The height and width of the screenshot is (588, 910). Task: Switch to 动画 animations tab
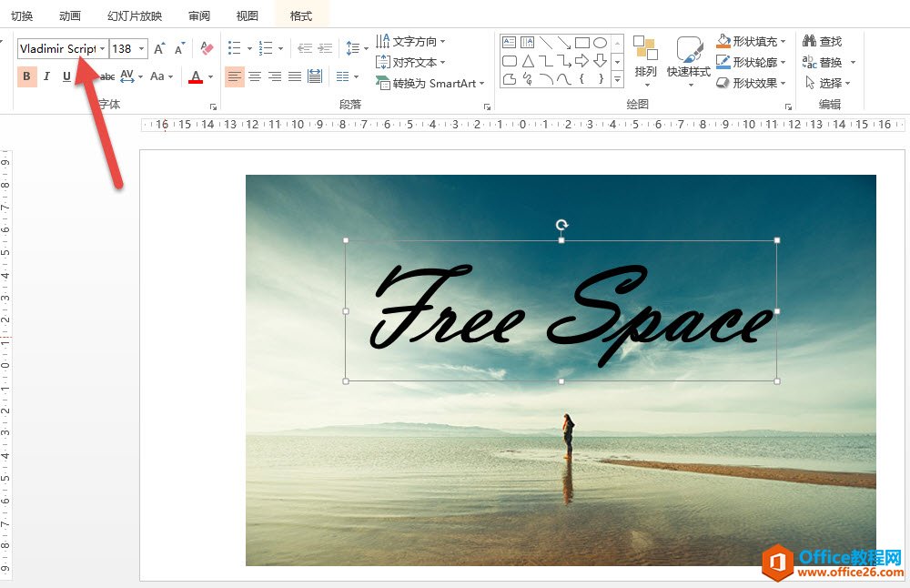pos(70,15)
